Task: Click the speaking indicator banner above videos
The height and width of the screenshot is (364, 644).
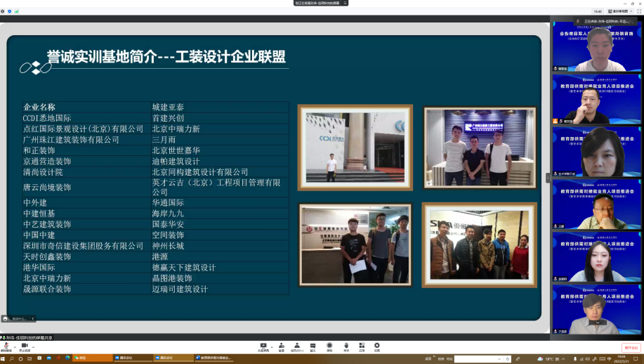Action: coord(606,21)
